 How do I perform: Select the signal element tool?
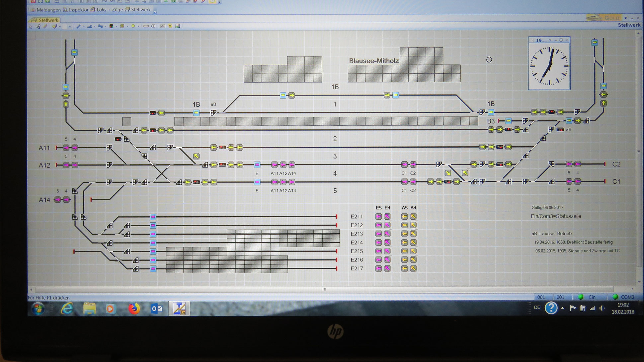[111, 26]
